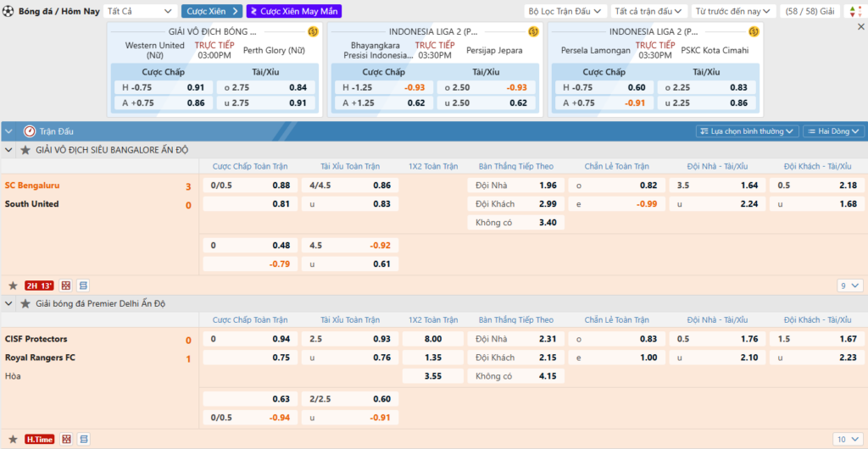The image size is (868, 449).
Task: Click the odds up/down sort arrows icon
Action: [853, 11]
